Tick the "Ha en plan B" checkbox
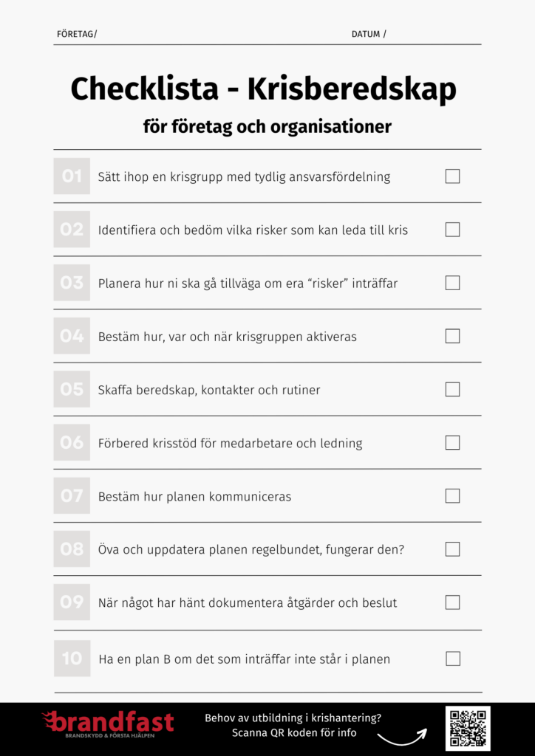Image resolution: width=535 pixels, height=756 pixels. pyautogui.click(x=452, y=658)
